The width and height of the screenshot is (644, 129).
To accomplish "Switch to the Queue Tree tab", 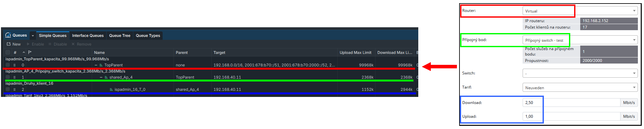I will [x=119, y=36].
